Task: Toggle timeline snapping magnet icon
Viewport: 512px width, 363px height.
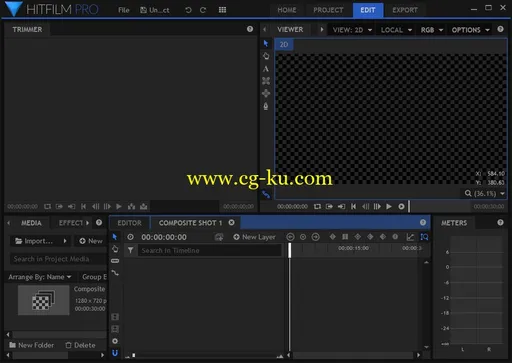Action: tap(115, 353)
